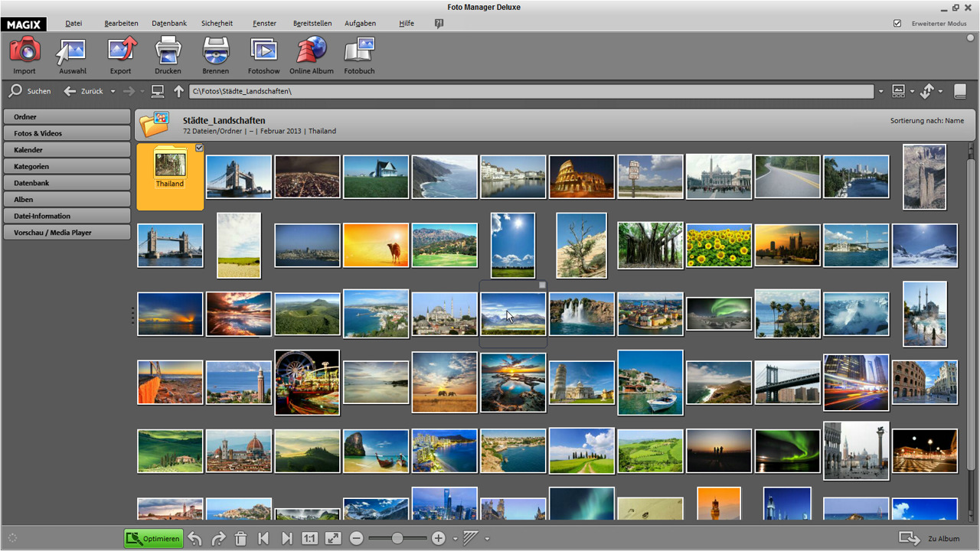The height and width of the screenshot is (551, 980).
Task: Click the Suchen magnifier icon
Action: coord(15,91)
